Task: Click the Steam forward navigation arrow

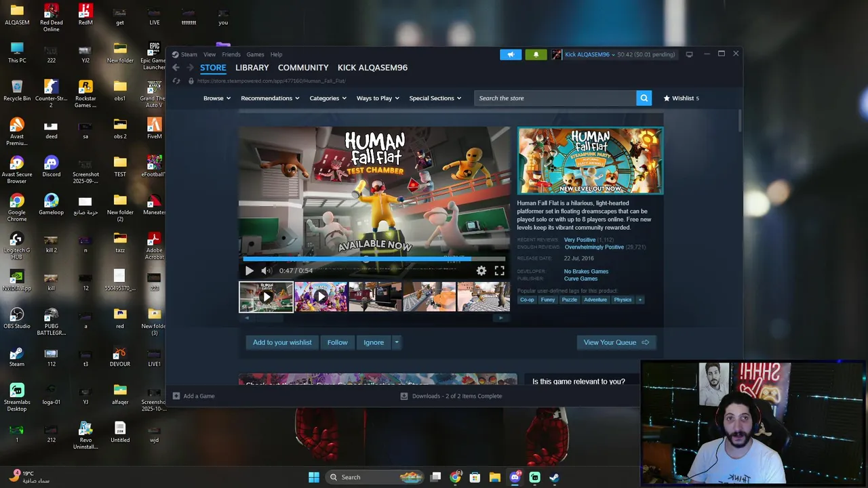Action: coord(190,67)
